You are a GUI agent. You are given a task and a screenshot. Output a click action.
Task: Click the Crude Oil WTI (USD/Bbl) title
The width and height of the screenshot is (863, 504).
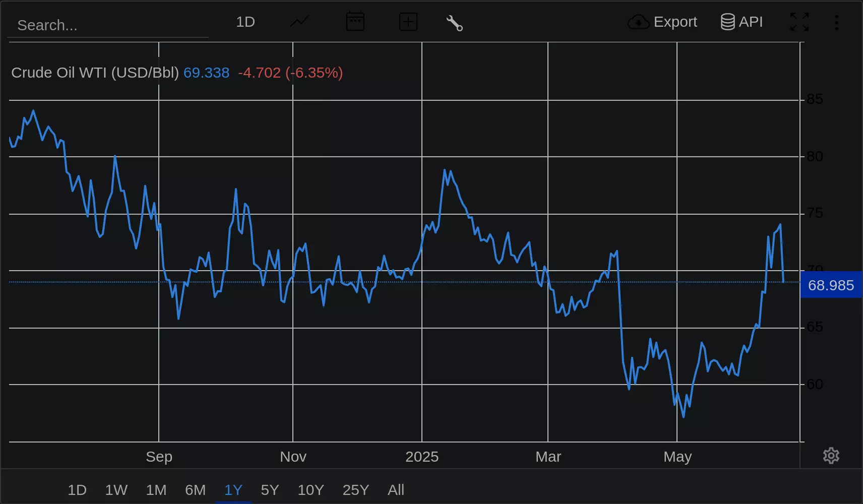tap(95, 73)
